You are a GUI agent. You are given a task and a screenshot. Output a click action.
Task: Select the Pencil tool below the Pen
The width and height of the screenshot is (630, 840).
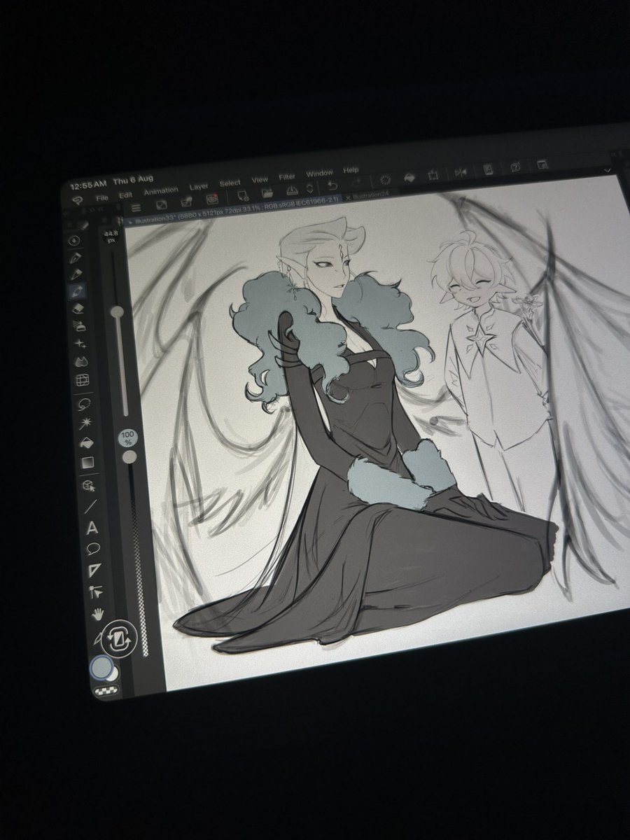[76, 274]
